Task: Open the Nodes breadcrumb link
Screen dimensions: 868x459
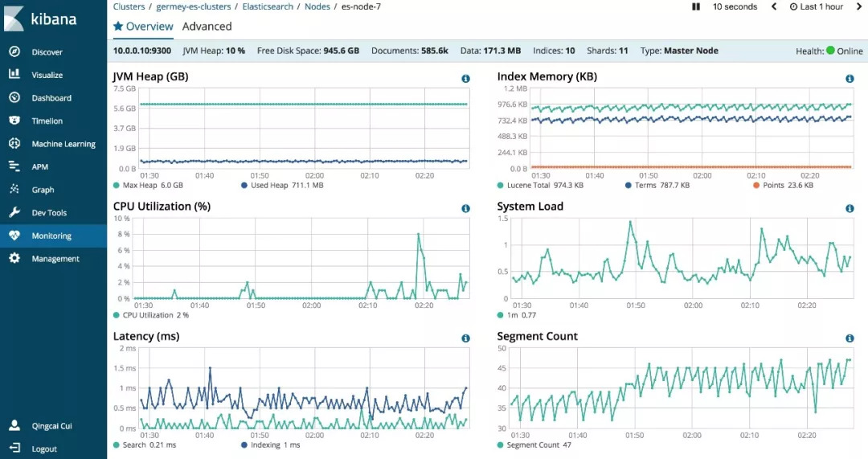Action: pyautogui.click(x=317, y=6)
